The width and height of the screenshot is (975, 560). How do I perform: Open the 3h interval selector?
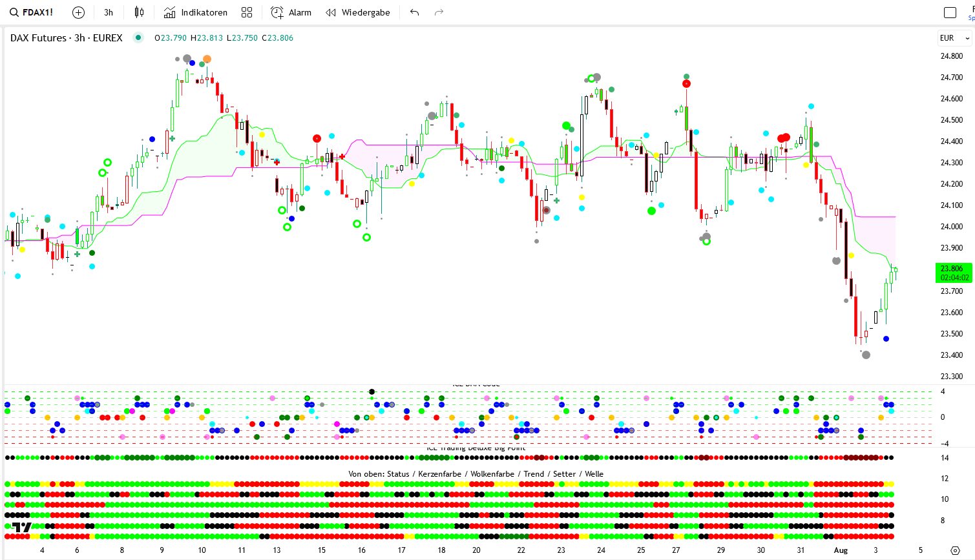click(109, 12)
